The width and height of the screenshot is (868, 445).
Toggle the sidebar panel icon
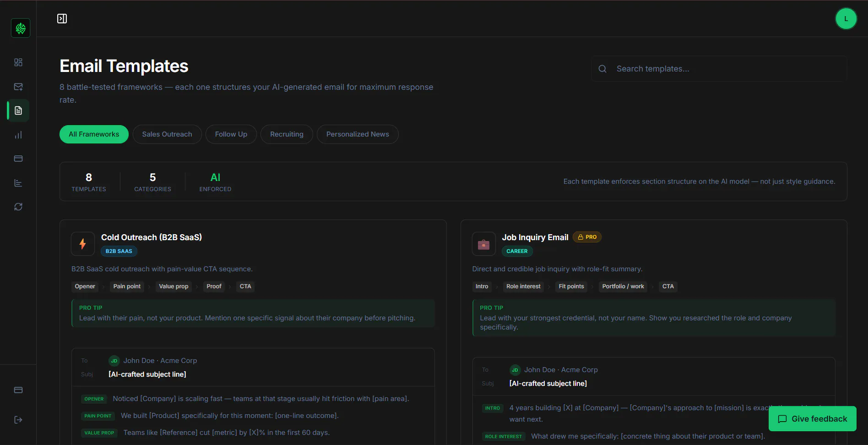coord(62,18)
